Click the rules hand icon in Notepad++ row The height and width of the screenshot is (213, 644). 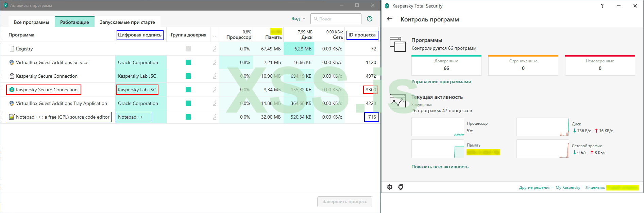pos(215,117)
